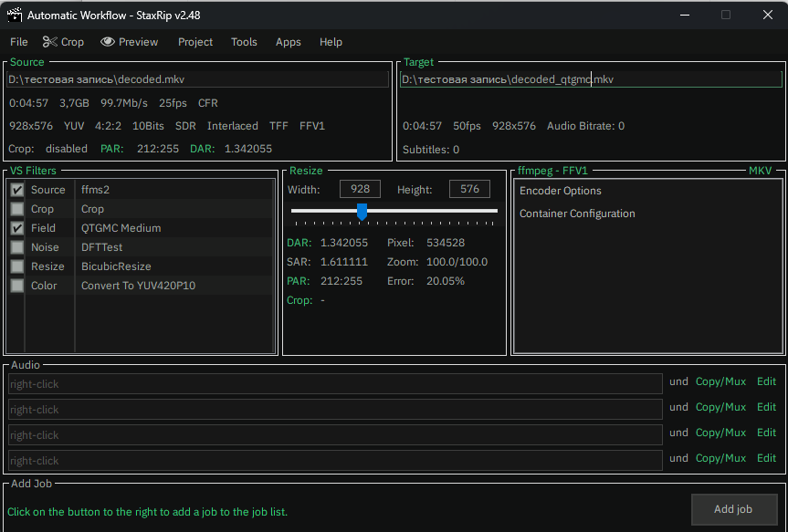Click the Add job button
Viewport: 788px width, 532px height.
point(734,509)
